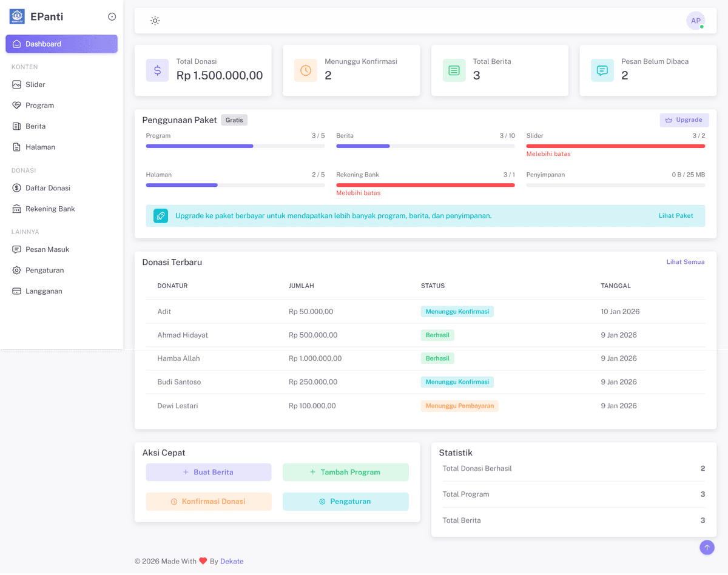Image resolution: width=728 pixels, height=575 pixels.
Task: Select the Program icon in the sidebar
Action: [17, 105]
